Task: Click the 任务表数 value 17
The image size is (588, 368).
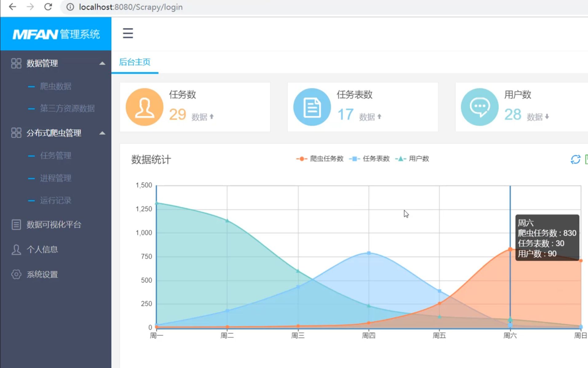Action: (345, 114)
